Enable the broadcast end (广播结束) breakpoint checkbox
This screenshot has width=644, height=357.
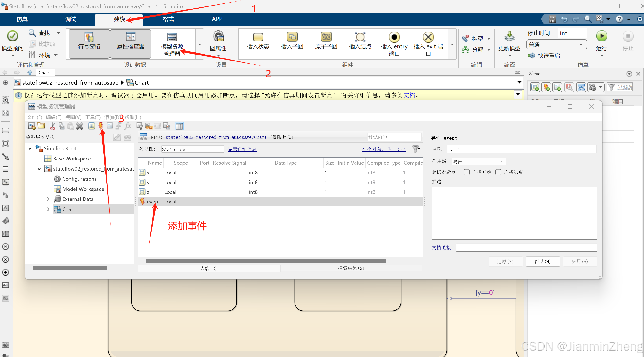click(498, 172)
